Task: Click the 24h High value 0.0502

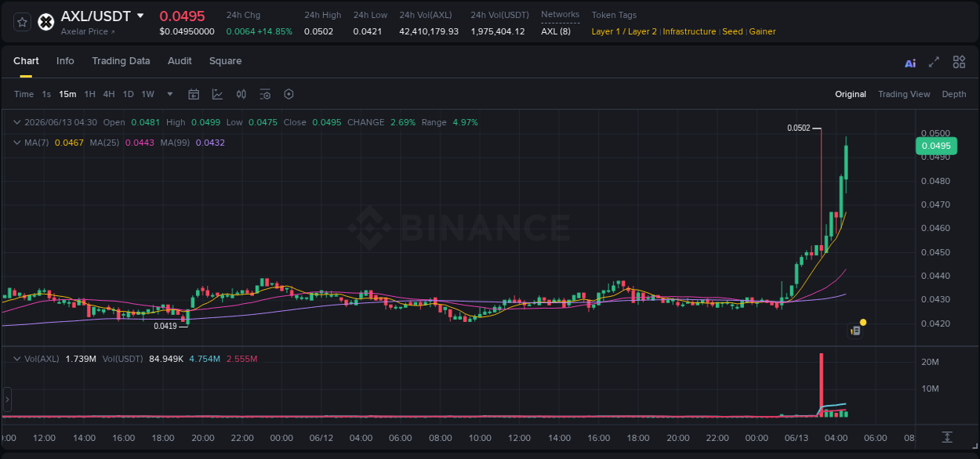Action: 318,31
